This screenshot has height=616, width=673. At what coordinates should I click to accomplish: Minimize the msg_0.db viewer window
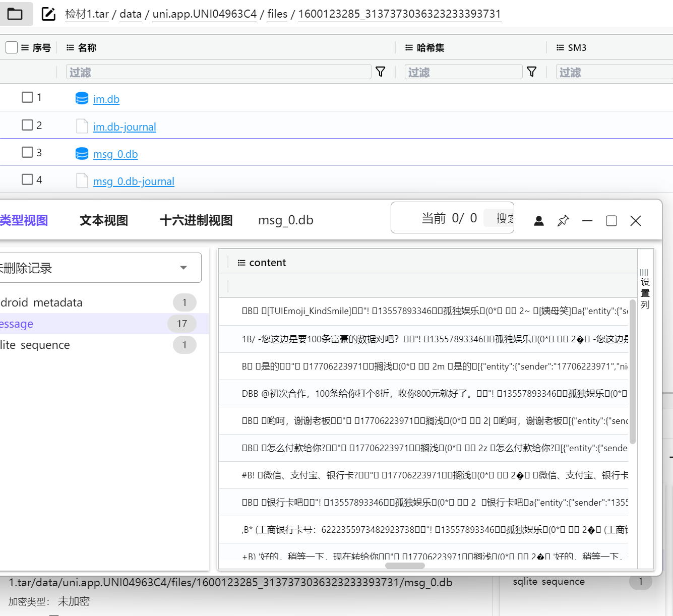click(587, 221)
